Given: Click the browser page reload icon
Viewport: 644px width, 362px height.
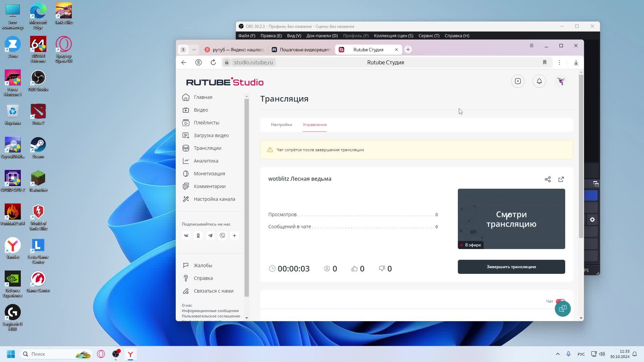Looking at the screenshot, I should tap(213, 62).
